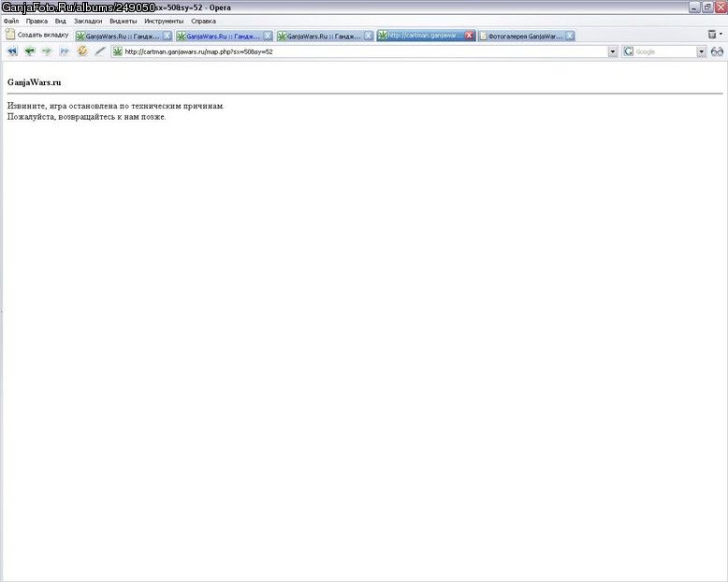Open trash dropdown arrow beside bin icon
The image size is (728, 582).
point(721,34)
